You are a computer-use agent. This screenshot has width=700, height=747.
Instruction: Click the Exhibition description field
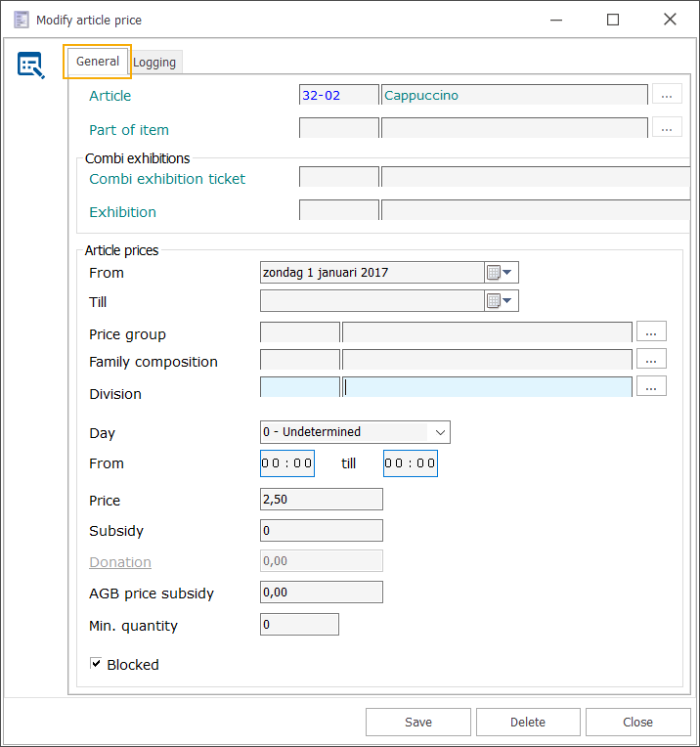point(536,210)
